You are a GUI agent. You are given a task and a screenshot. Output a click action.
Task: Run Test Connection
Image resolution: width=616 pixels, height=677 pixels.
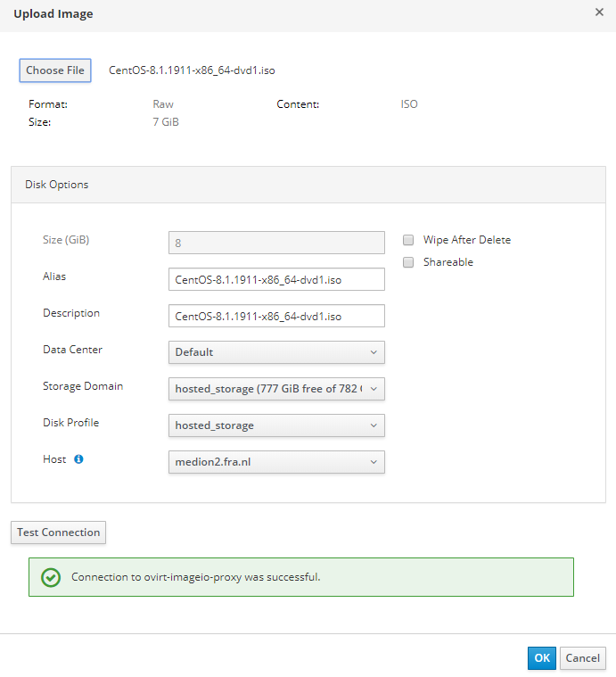pyautogui.click(x=58, y=533)
